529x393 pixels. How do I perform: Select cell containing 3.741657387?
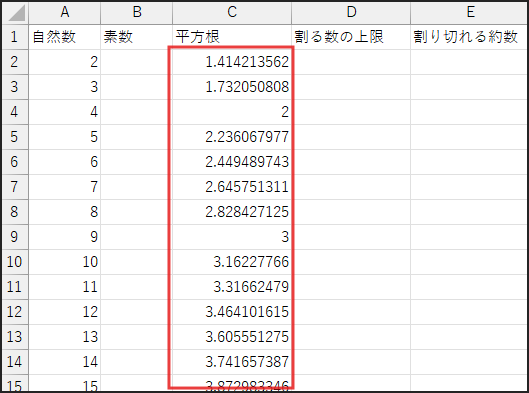pyautogui.click(x=232, y=362)
